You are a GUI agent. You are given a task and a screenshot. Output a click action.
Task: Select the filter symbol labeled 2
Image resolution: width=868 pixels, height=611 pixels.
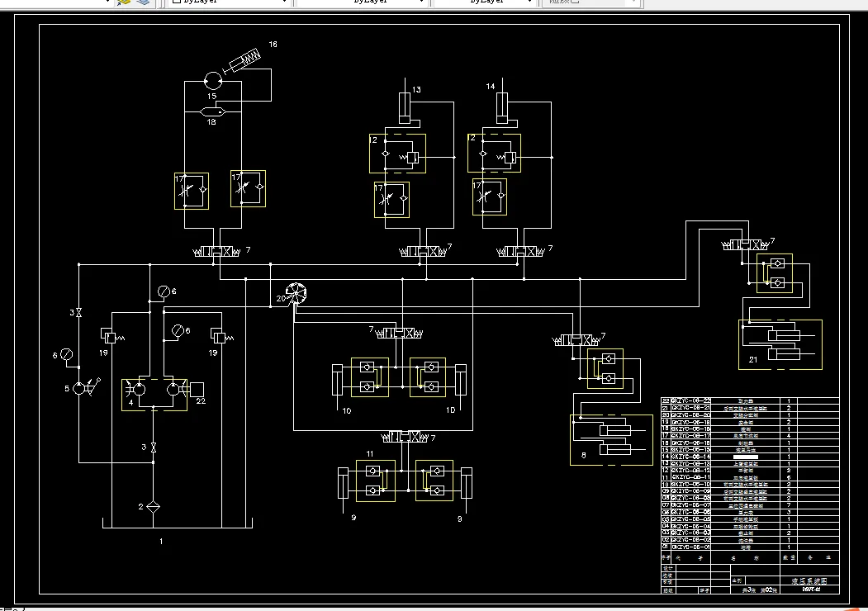point(154,506)
